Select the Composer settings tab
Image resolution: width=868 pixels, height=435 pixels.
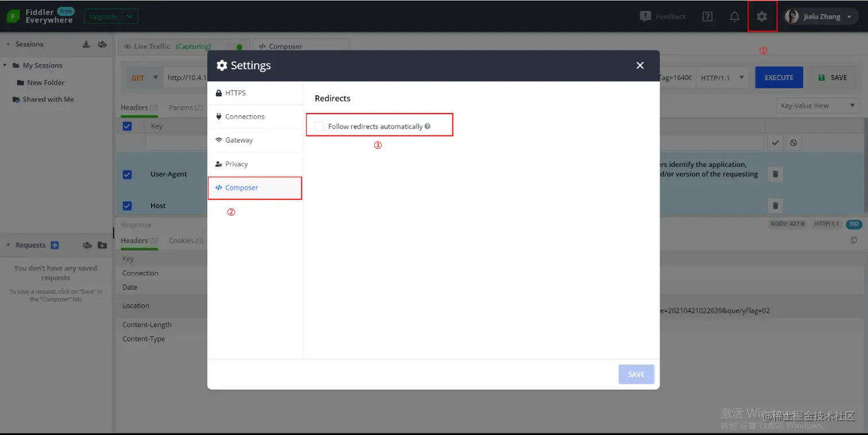(255, 188)
